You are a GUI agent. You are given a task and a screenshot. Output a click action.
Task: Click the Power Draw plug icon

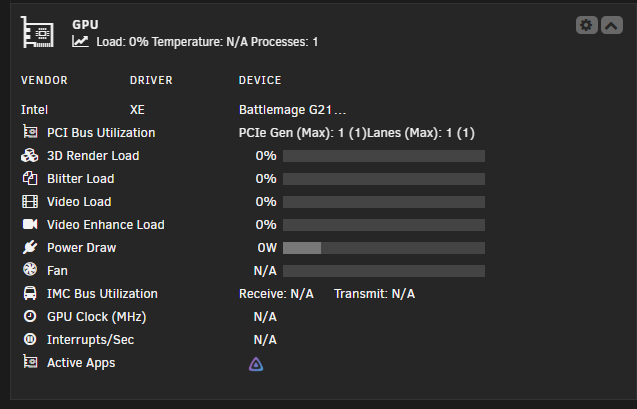tap(30, 247)
